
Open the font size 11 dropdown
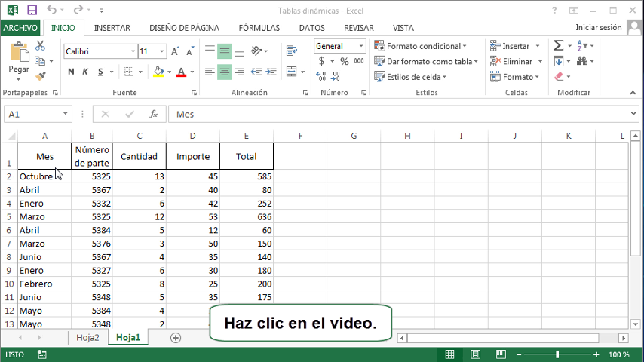pyautogui.click(x=162, y=51)
